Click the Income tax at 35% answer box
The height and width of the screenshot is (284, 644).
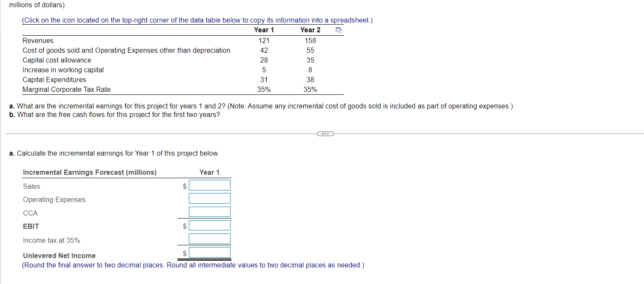(210, 239)
